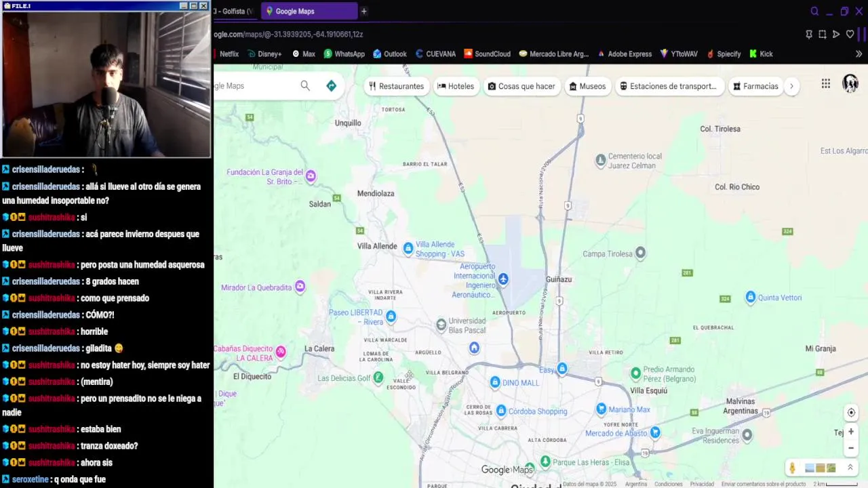Open the Outlook bookmark
Viewport: 868px width, 488px height.
(x=389, y=54)
